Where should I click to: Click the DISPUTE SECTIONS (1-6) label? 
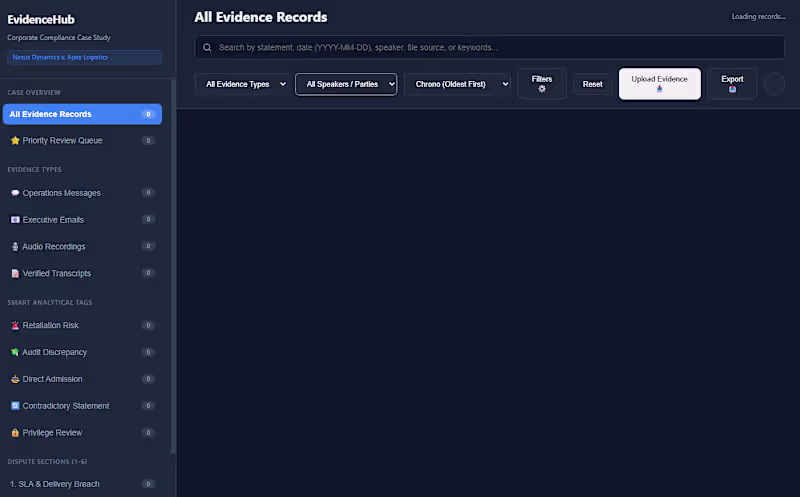click(47, 461)
